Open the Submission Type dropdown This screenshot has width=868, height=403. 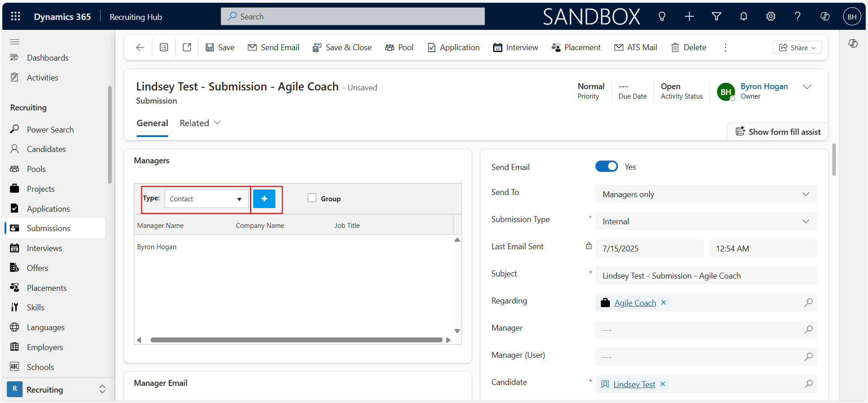click(x=706, y=221)
